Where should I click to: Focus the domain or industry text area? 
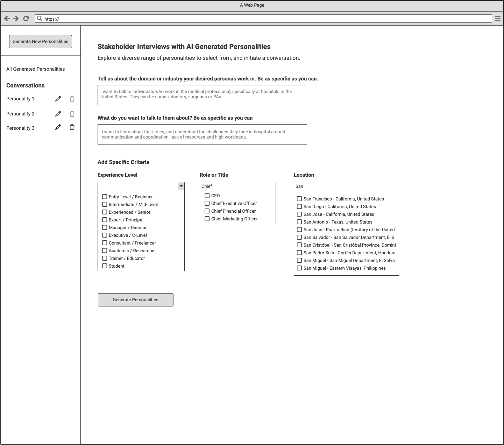click(x=202, y=95)
